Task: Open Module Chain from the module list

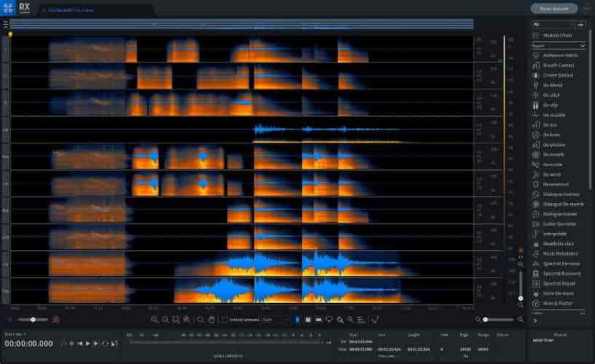Action: [556, 36]
